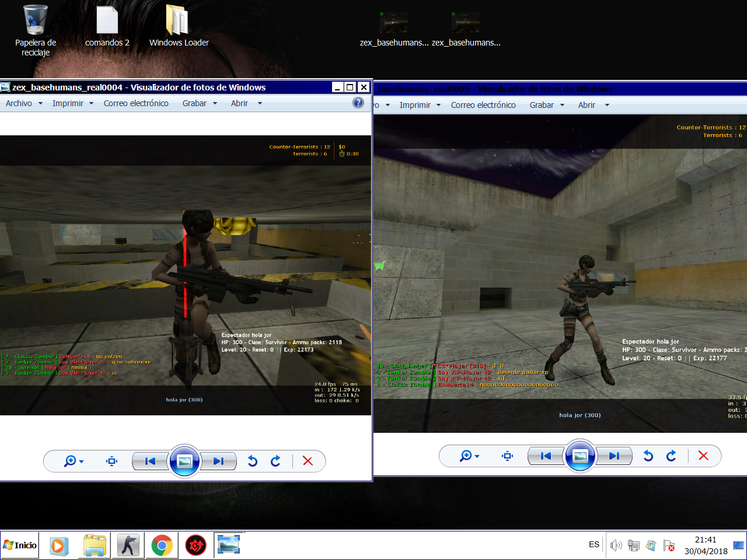Image resolution: width=747 pixels, height=560 pixels.
Task: Expand zoom arrow in real0005 viewer
Action: 477,457
